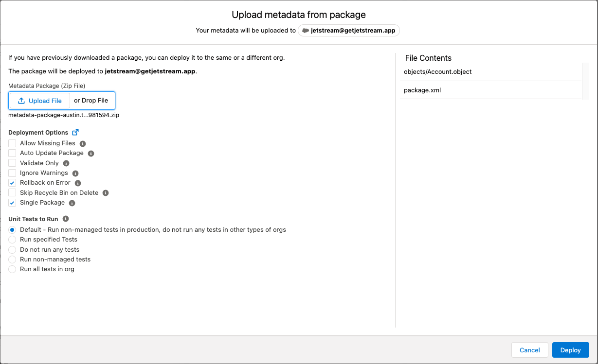Image resolution: width=598 pixels, height=364 pixels.
Task: Check the Validate Only option
Action: [x=12, y=163]
